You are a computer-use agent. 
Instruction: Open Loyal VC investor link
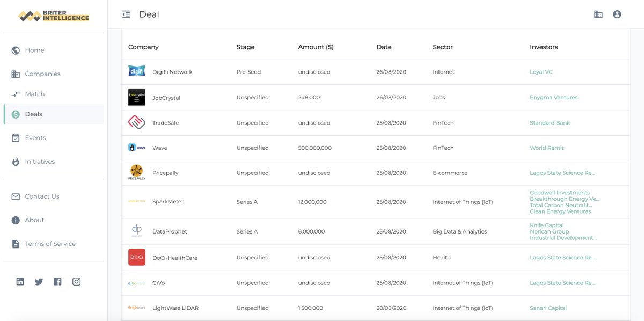[541, 72]
